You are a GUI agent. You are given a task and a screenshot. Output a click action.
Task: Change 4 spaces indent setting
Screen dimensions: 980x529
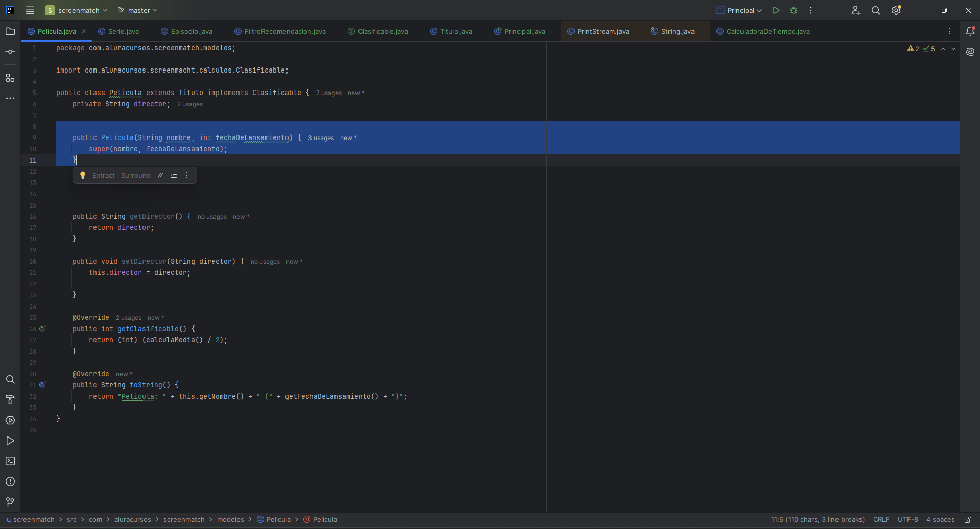(x=940, y=520)
